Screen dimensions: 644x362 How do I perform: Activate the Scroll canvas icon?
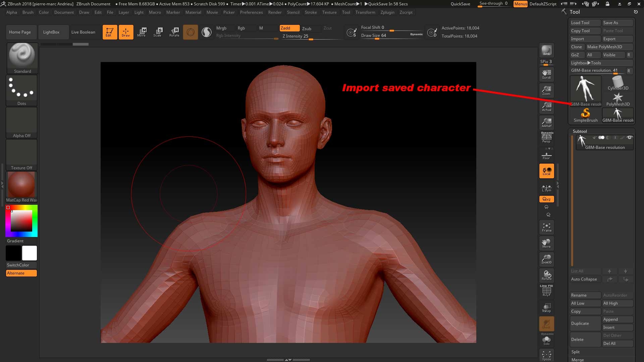click(546, 73)
